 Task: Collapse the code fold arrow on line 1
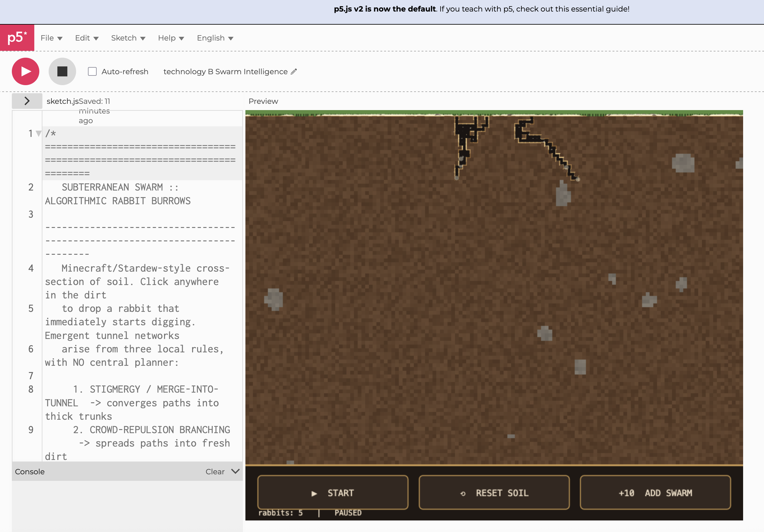point(39,133)
